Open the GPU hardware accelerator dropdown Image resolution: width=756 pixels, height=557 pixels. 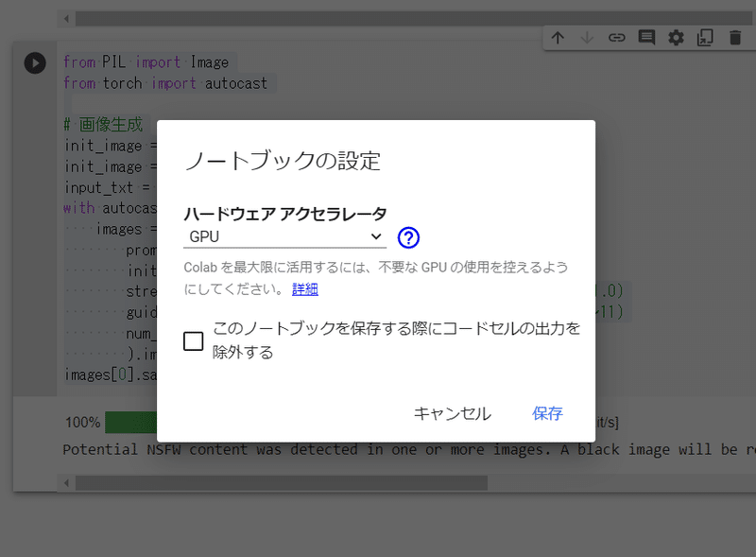[x=284, y=237]
